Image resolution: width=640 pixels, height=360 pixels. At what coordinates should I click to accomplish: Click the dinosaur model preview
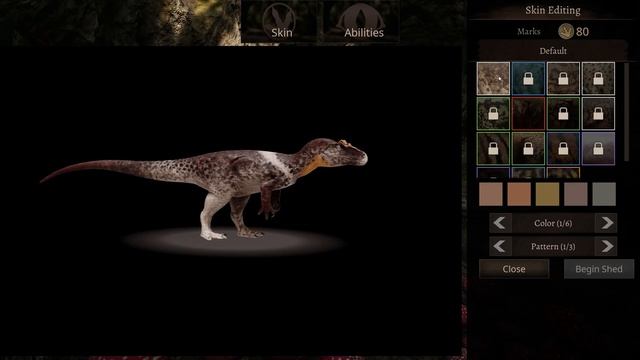pos(204,188)
